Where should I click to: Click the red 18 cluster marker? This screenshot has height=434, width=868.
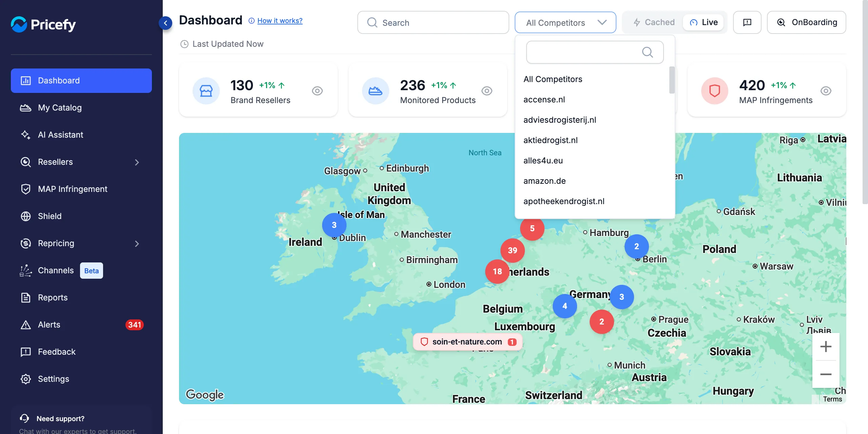point(497,271)
